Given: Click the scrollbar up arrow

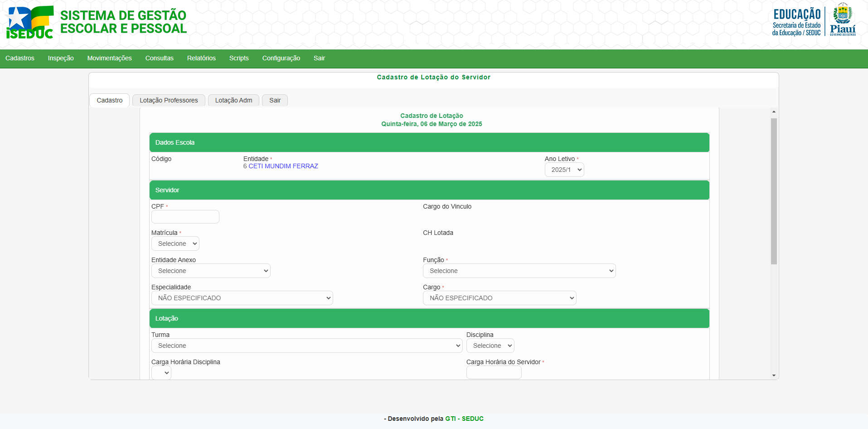Looking at the screenshot, I should pyautogui.click(x=774, y=112).
